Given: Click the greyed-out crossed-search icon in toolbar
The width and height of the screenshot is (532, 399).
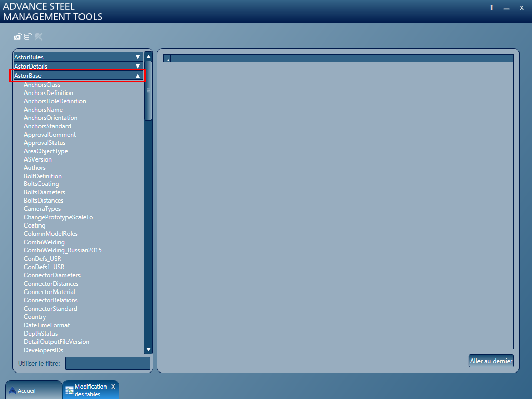Looking at the screenshot, I should [x=38, y=37].
